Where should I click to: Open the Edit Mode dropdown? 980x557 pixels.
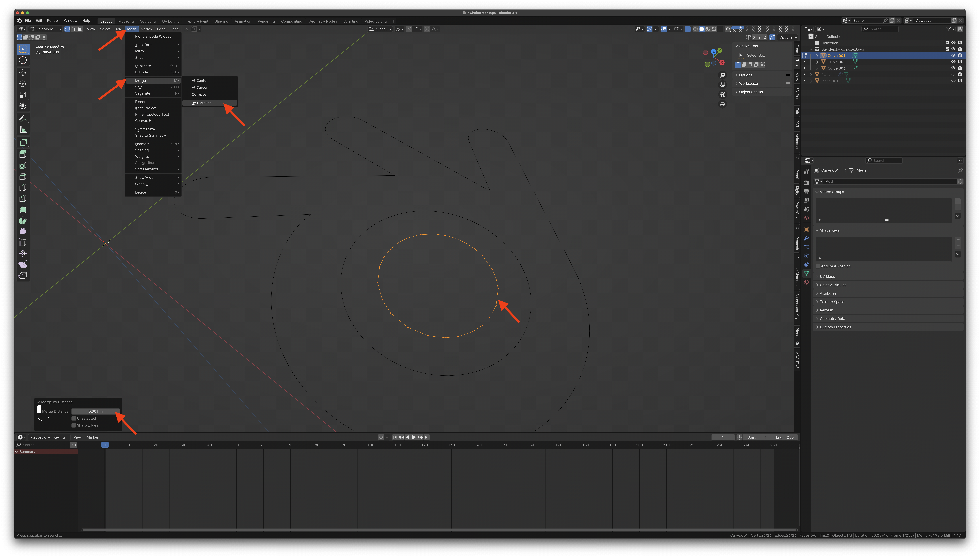46,29
